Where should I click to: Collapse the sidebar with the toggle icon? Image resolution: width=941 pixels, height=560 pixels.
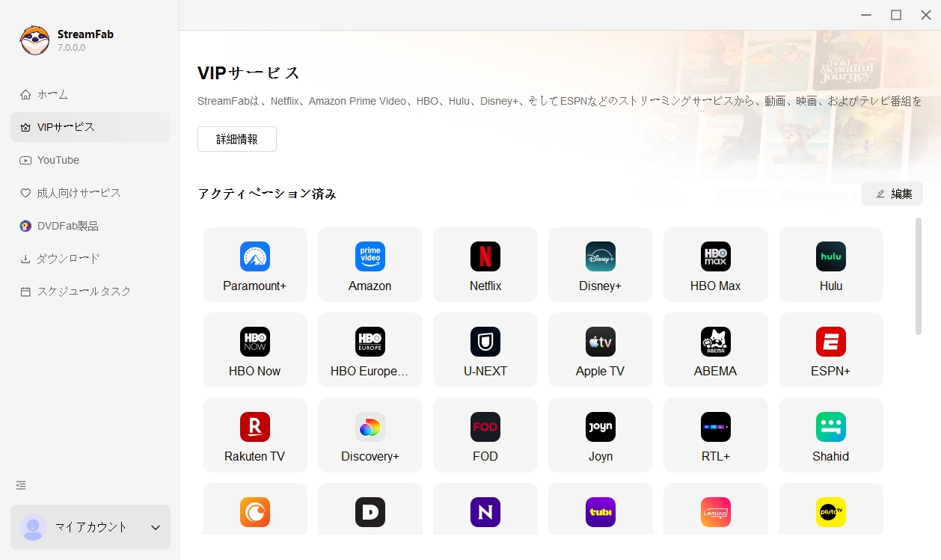(x=21, y=485)
